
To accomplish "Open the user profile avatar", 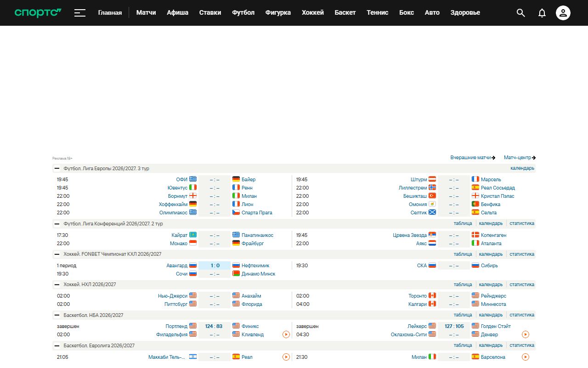I will [x=563, y=13].
